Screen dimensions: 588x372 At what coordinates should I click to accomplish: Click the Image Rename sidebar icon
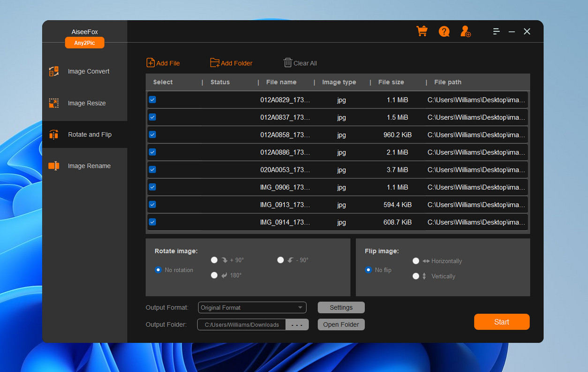tap(54, 166)
